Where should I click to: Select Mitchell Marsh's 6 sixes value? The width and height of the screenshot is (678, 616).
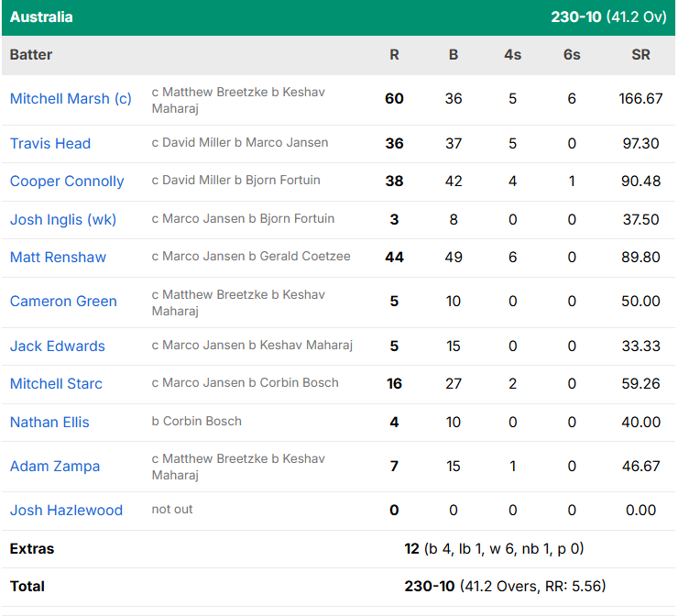pos(572,99)
